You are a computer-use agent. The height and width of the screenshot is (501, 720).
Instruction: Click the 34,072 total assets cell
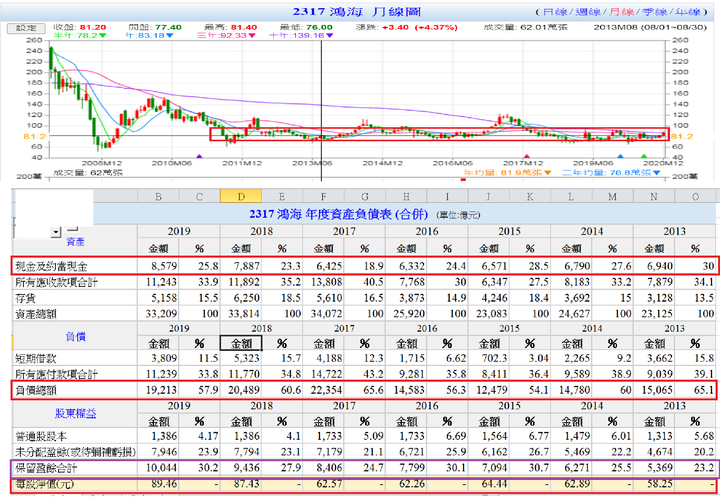tap(326, 314)
